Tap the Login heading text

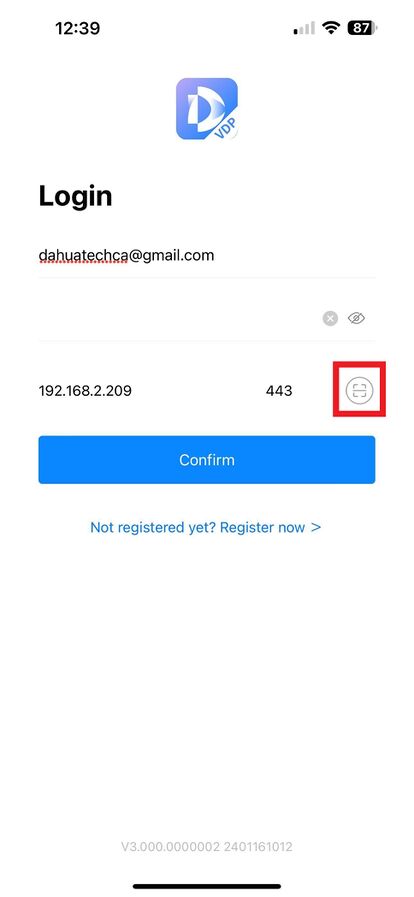pyautogui.click(x=75, y=196)
